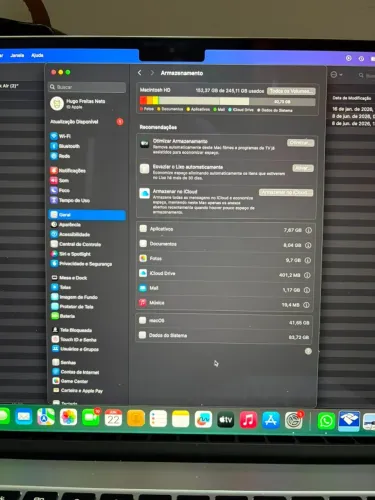Open Reminders from the Dock
The image size is (375, 500).
point(158,419)
